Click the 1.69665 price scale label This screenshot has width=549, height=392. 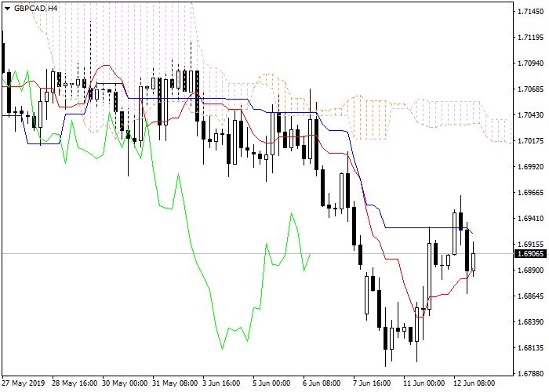pyautogui.click(x=531, y=193)
